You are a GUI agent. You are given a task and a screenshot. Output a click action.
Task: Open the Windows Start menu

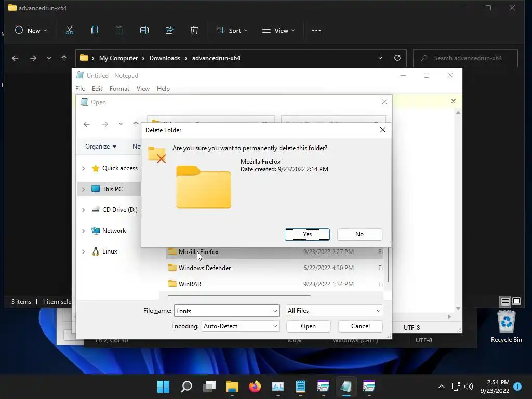coord(163,387)
